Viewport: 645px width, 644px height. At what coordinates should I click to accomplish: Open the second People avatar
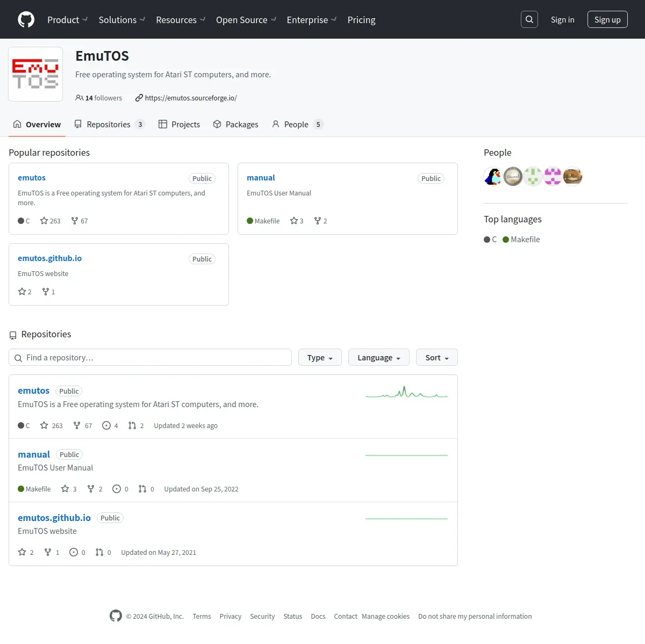click(x=513, y=176)
